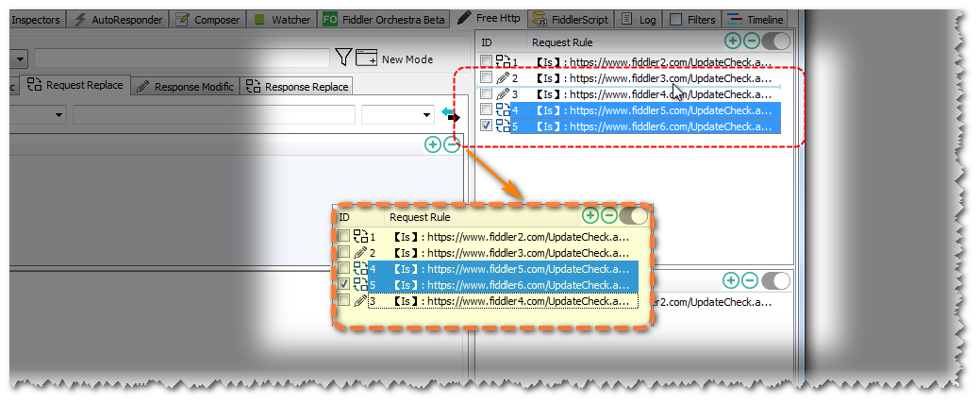980x404 pixels.
Task: Select the Free Http tab
Action: click(489, 18)
